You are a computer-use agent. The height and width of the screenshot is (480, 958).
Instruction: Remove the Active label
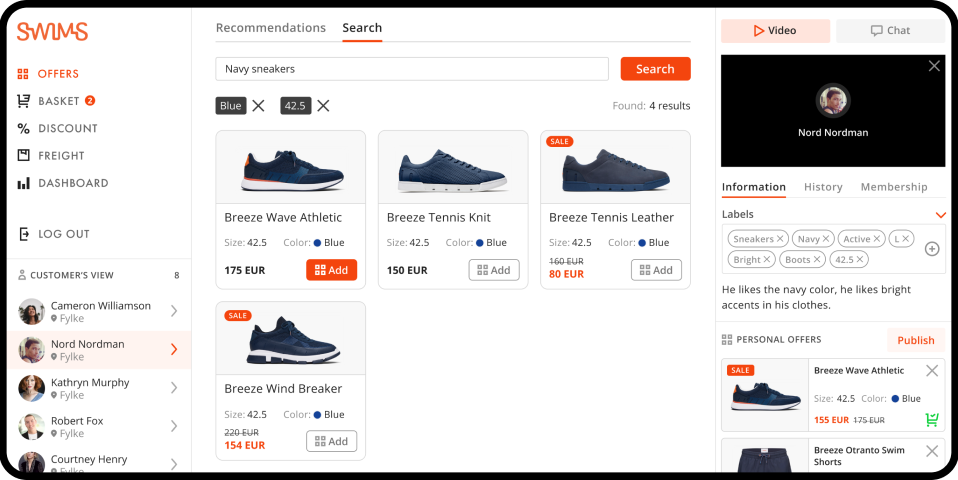tap(877, 239)
